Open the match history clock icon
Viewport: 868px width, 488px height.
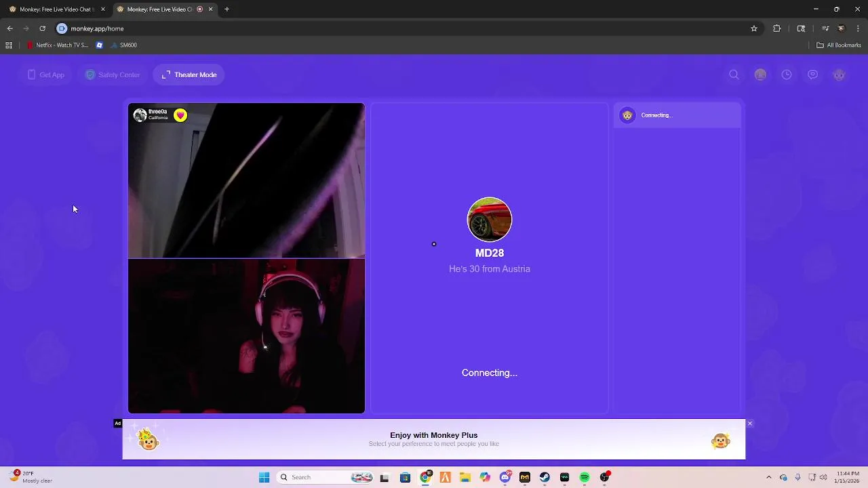click(787, 75)
